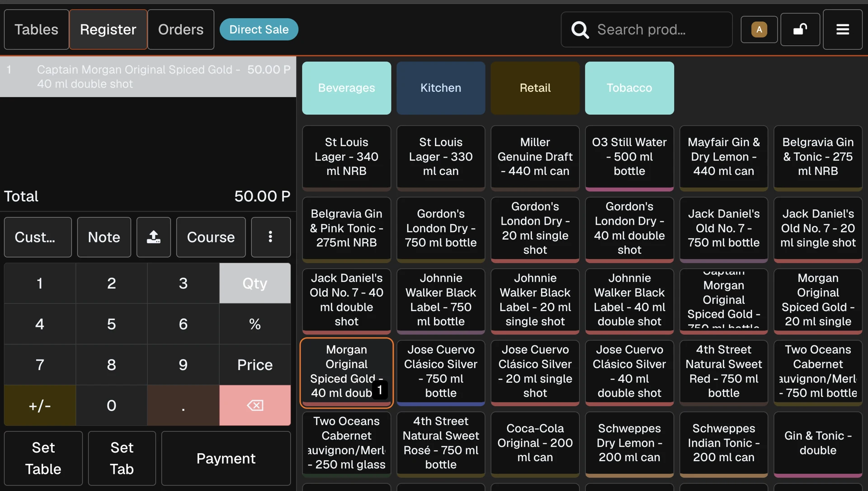
Task: Click Set Tab button
Action: (122, 458)
